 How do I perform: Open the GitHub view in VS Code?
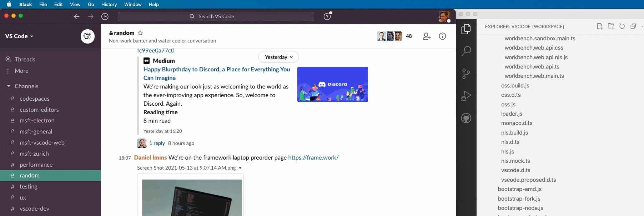[466, 118]
